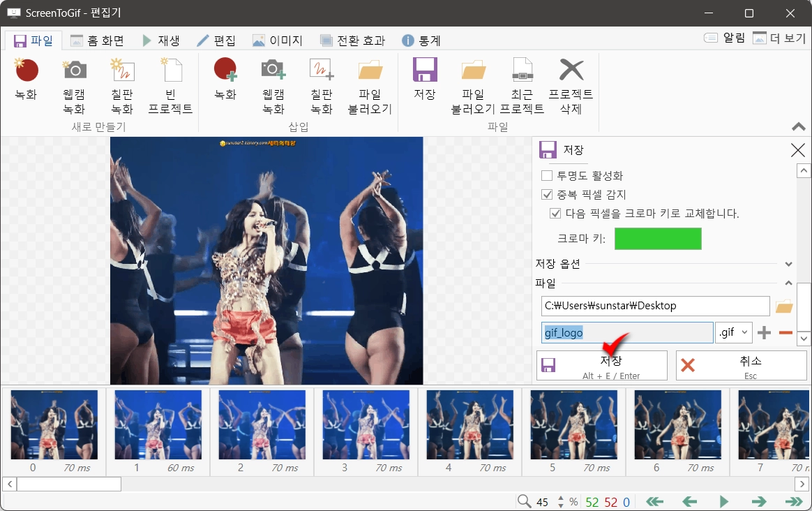This screenshot has width=812, height=511.
Task: Open the 이미지 tab
Action: [278, 40]
